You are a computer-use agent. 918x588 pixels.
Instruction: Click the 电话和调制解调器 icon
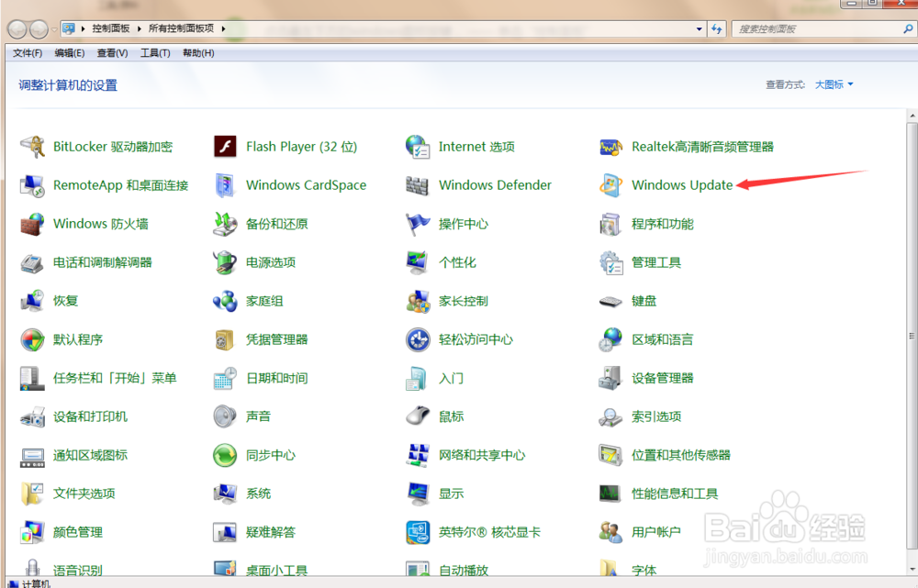pyautogui.click(x=32, y=262)
